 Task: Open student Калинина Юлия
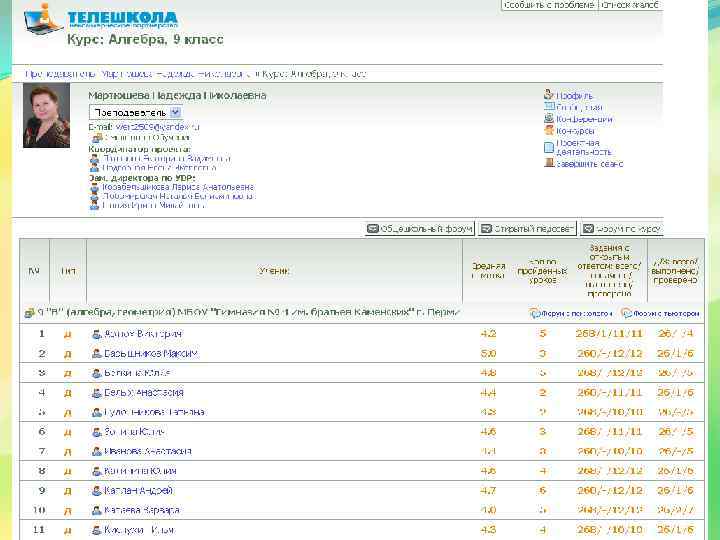click(x=140, y=471)
